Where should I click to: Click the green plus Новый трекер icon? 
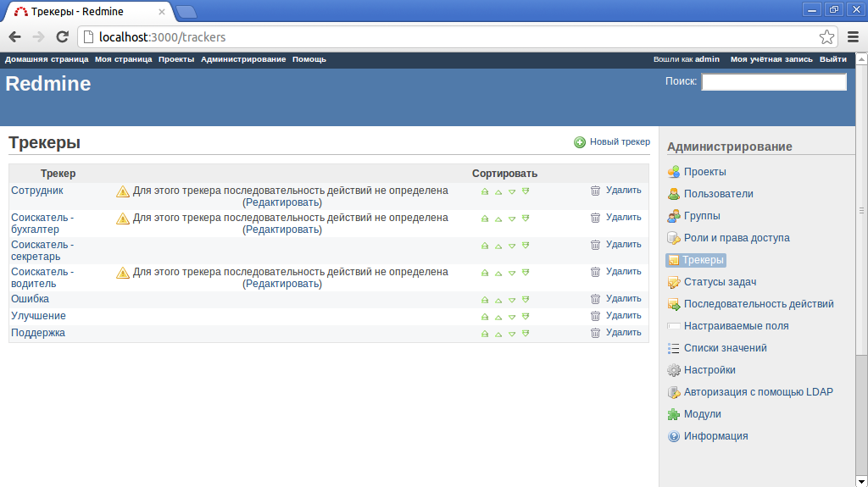[x=580, y=142]
